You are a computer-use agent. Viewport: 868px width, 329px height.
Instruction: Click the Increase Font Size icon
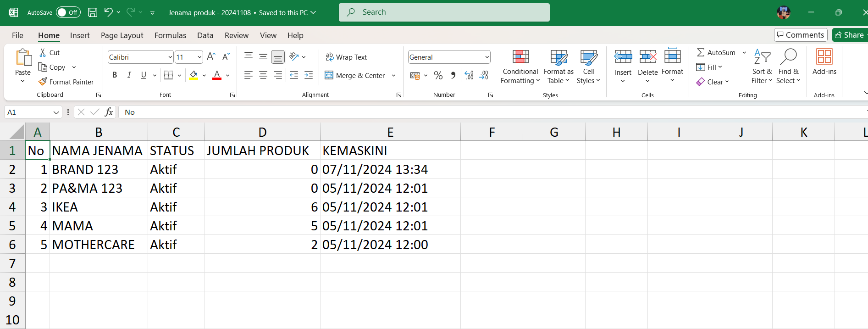coord(211,57)
